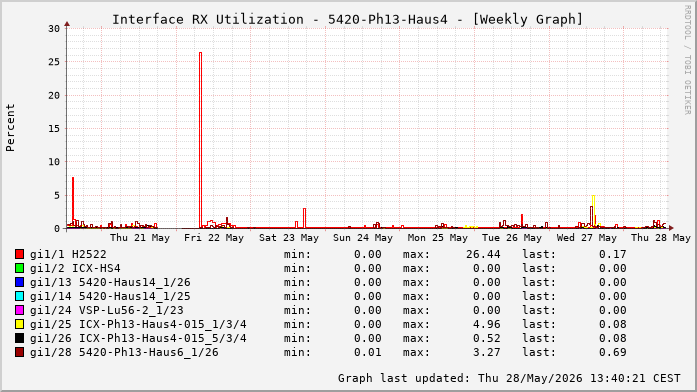Click the 'Thu 21 May' axis label
The width and height of the screenshot is (697, 392).
(x=140, y=238)
